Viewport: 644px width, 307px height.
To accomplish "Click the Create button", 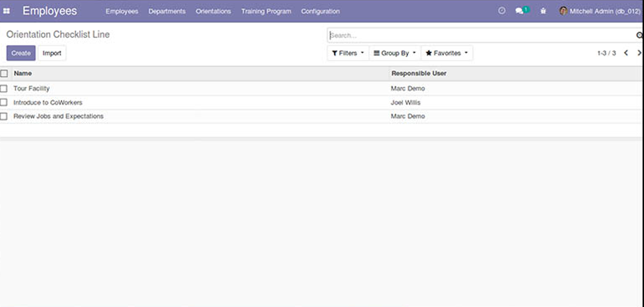I will pyautogui.click(x=21, y=53).
